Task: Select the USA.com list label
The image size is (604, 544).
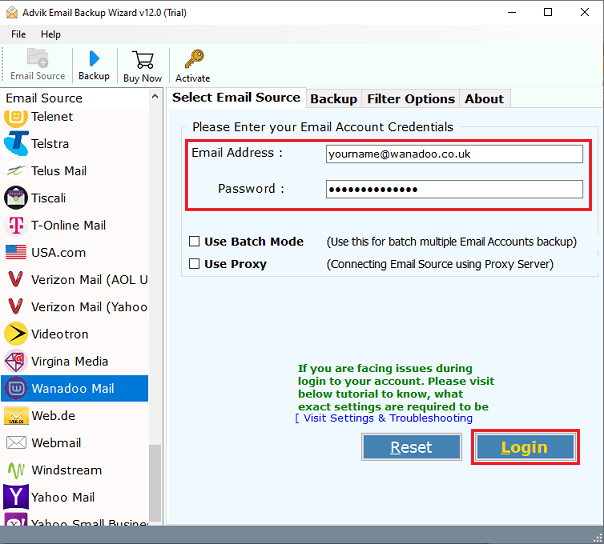Action: (59, 253)
